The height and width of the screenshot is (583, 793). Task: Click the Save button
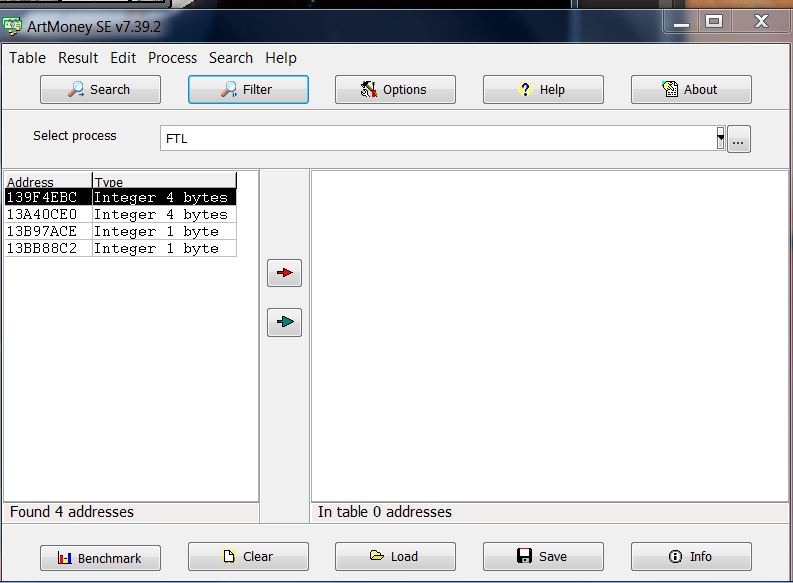click(543, 556)
